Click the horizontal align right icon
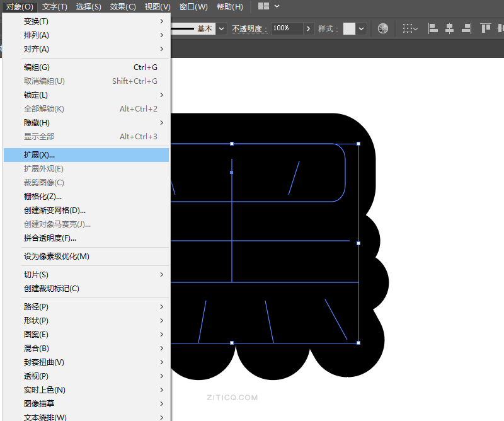 [466, 28]
